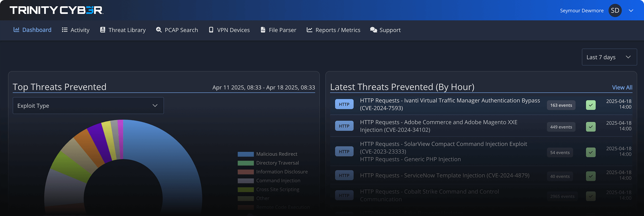Click the Other legend swatch
644x216 pixels.
point(246,199)
